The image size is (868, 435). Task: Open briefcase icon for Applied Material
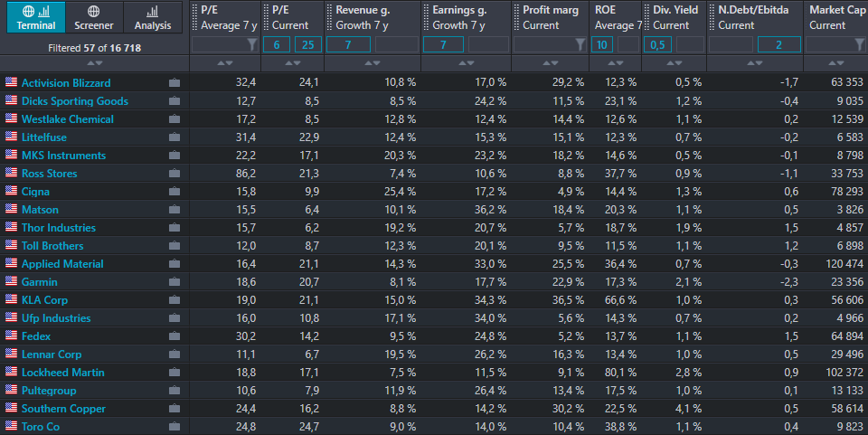point(175,264)
